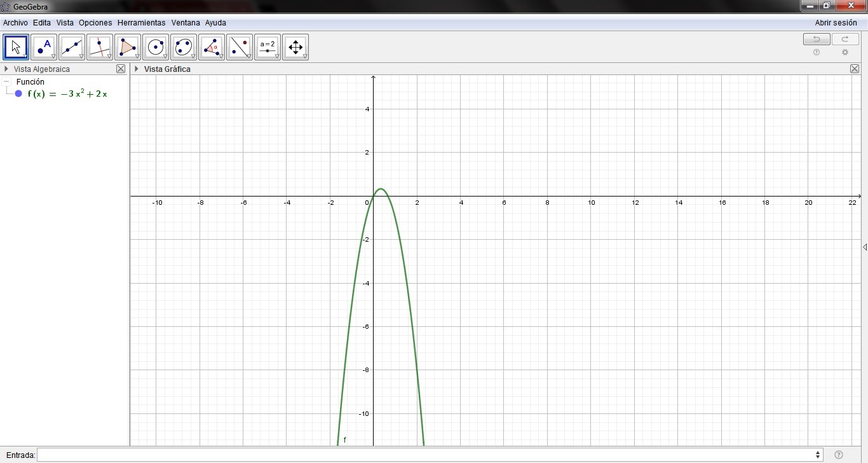
Task: Open the side panel arrow at right edge
Action: [865, 247]
